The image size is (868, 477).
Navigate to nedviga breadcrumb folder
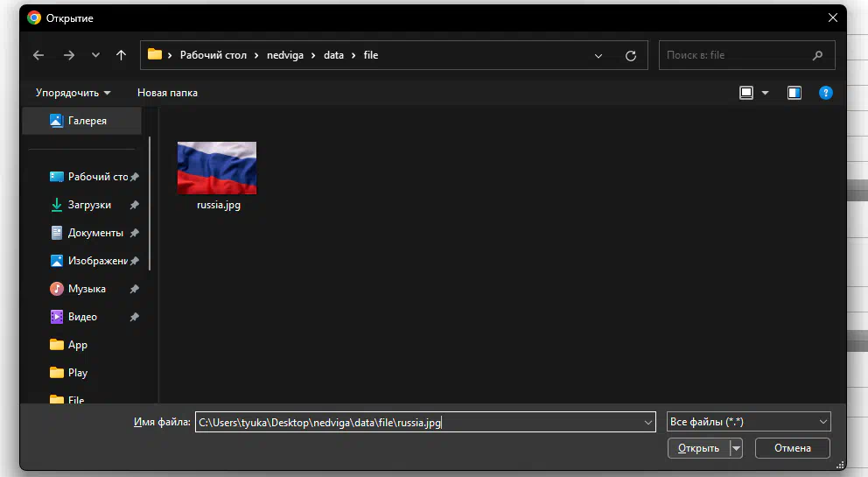(285, 55)
